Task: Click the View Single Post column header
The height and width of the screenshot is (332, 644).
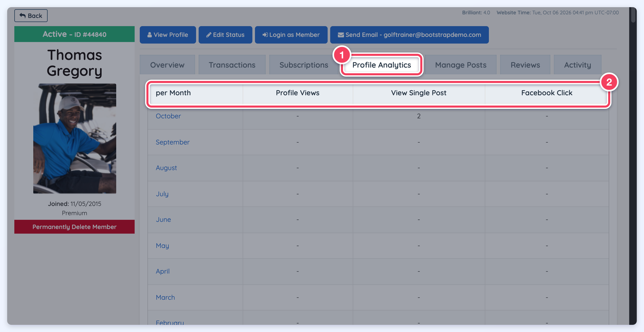Action: coord(419,93)
